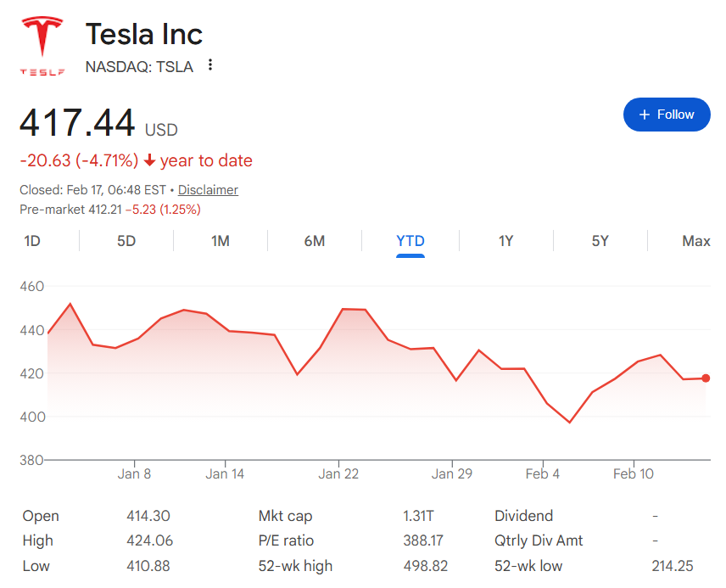Click the red down arrow beside year to date
The height and width of the screenshot is (588, 726).
pos(151,160)
